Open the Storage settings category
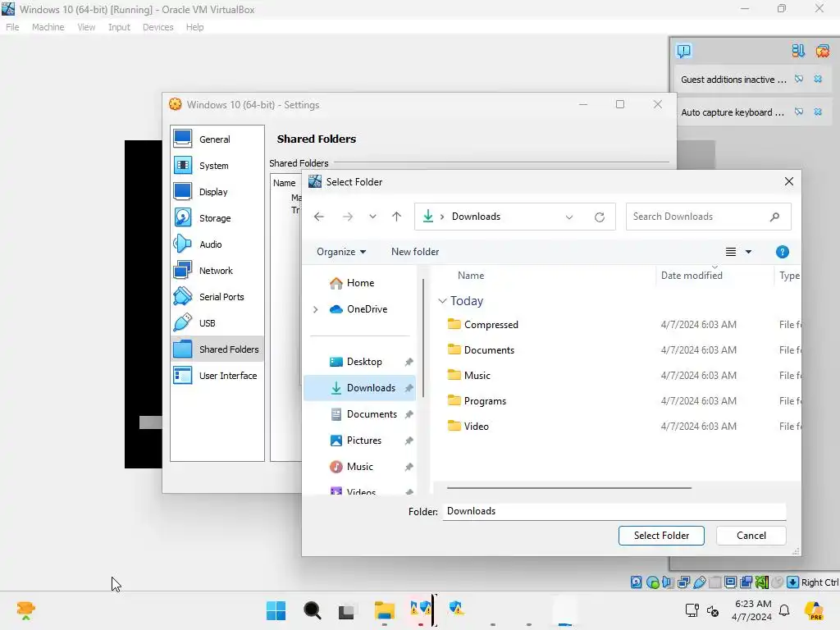 pos(217,218)
